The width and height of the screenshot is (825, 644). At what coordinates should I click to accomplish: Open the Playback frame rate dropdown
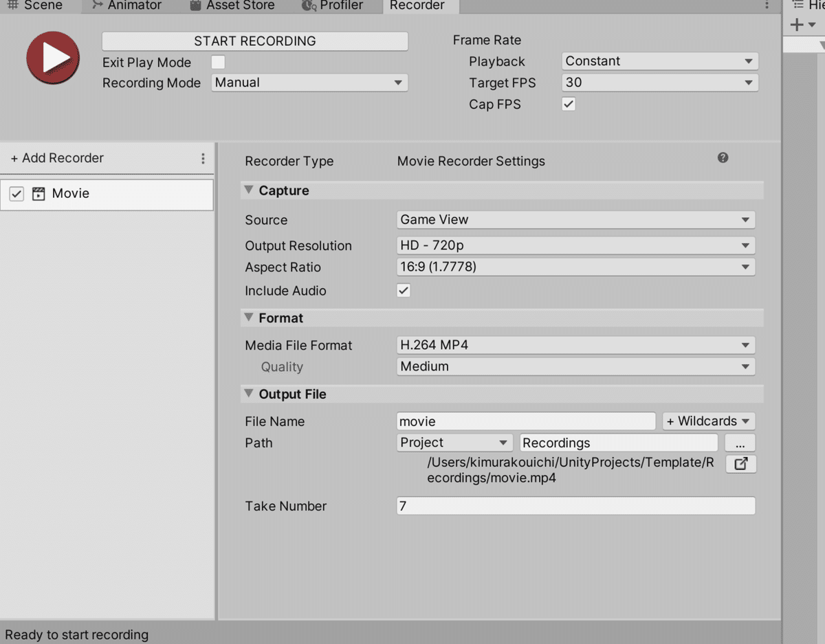point(660,61)
